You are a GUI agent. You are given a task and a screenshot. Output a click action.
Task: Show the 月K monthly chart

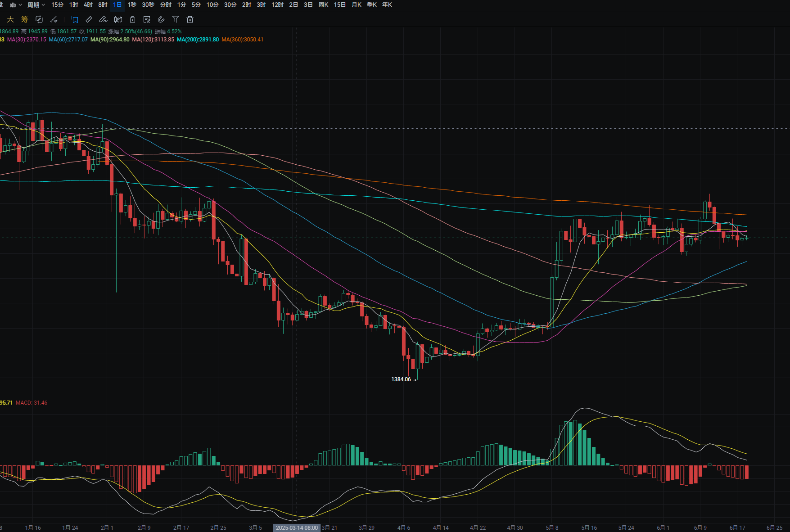[x=357, y=5]
